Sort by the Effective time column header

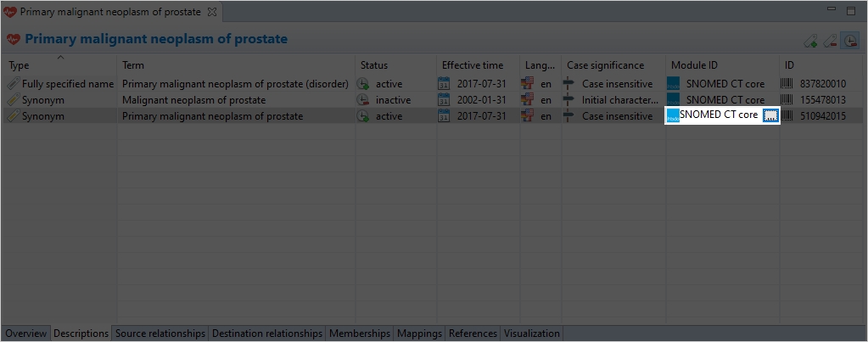[x=472, y=65]
